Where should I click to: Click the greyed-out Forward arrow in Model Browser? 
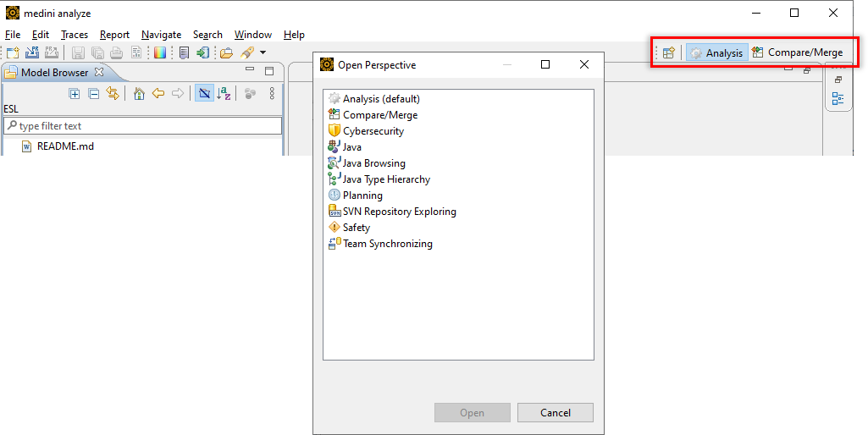pos(177,94)
